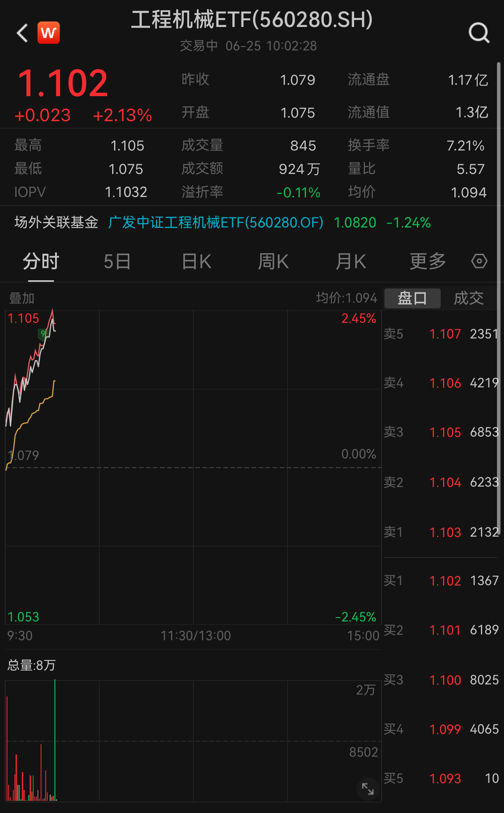Image resolution: width=504 pixels, height=813 pixels.
Task: Switch to 日K tab
Action: click(x=197, y=261)
